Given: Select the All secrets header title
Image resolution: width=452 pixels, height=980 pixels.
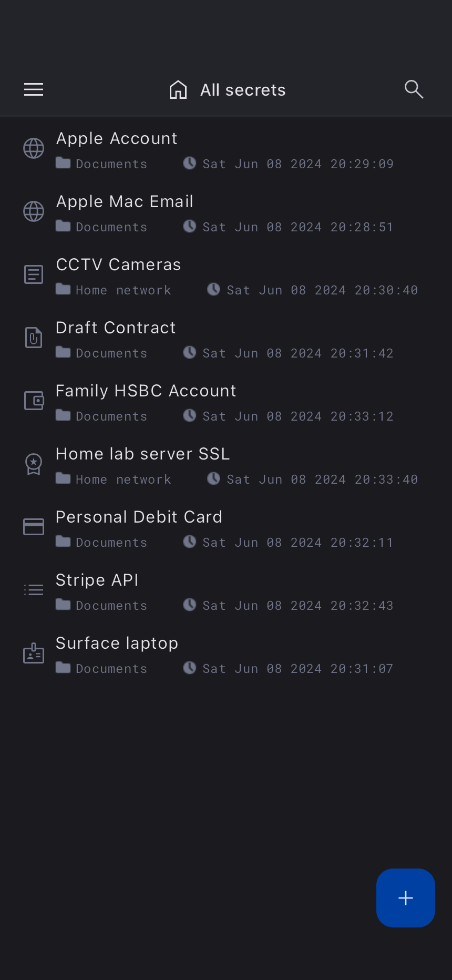Looking at the screenshot, I should tap(243, 90).
